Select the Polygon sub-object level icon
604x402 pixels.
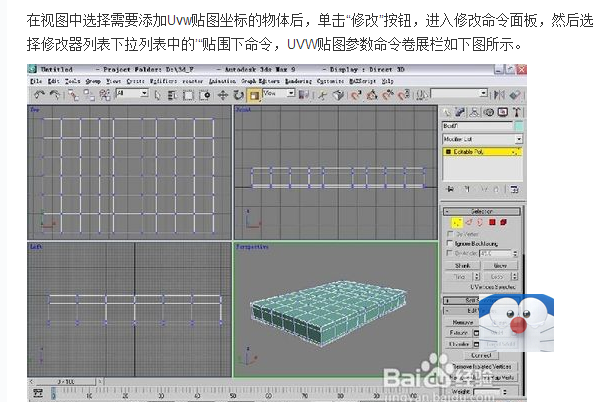492,222
